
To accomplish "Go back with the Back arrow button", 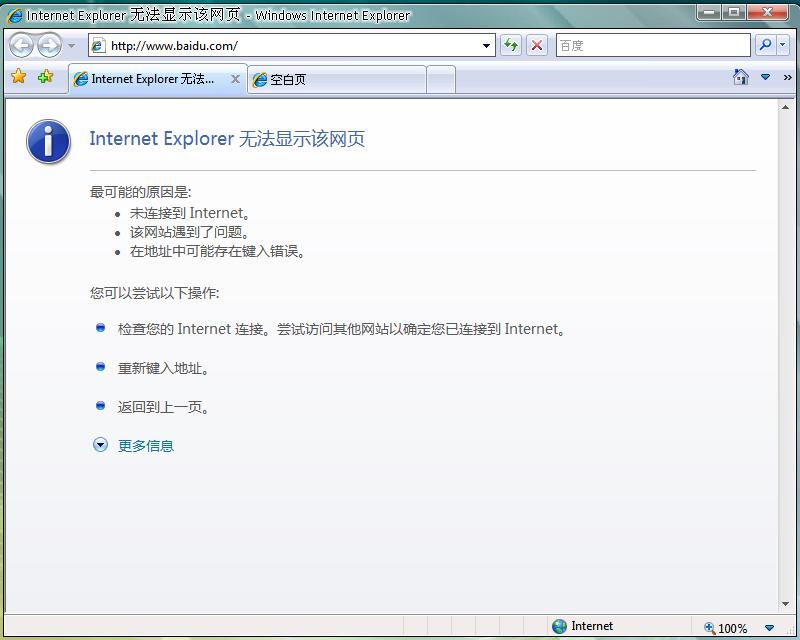I will [21, 45].
